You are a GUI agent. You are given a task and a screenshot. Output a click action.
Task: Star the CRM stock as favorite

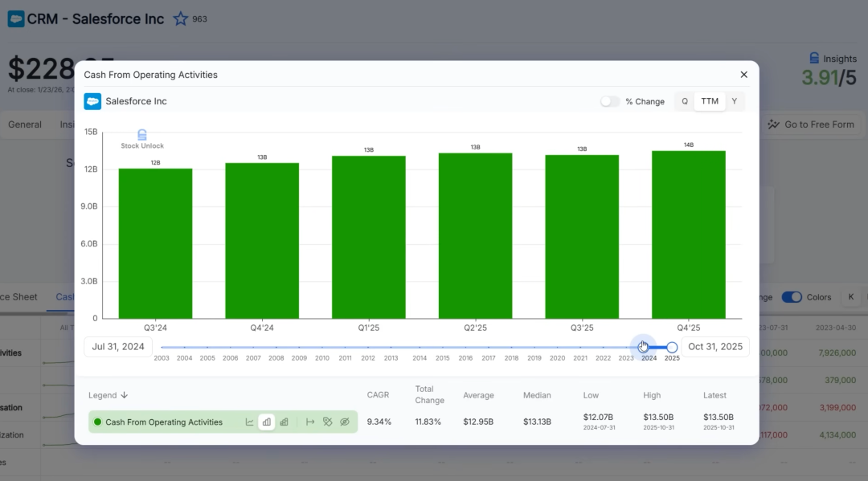tap(181, 18)
